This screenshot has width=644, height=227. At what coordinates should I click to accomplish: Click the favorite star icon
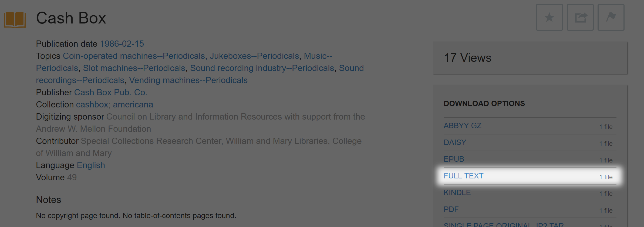549,17
